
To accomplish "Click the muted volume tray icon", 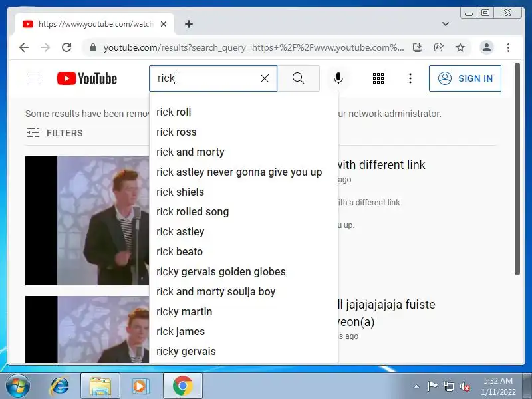I will 464,386.
